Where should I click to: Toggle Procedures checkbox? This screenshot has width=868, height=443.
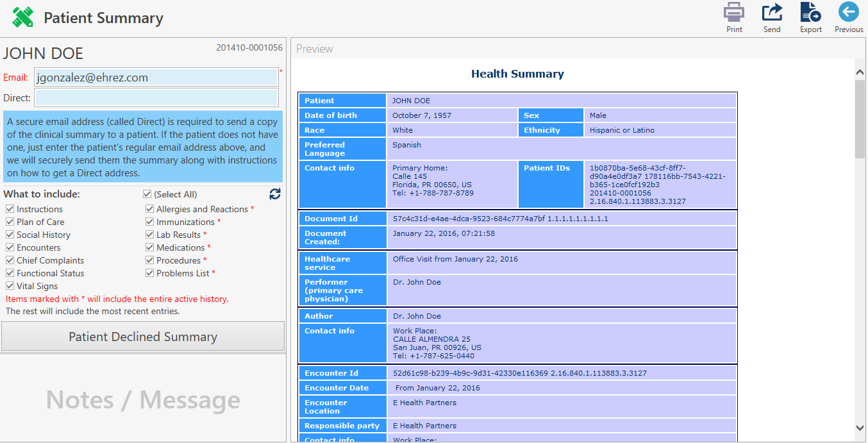tap(150, 260)
